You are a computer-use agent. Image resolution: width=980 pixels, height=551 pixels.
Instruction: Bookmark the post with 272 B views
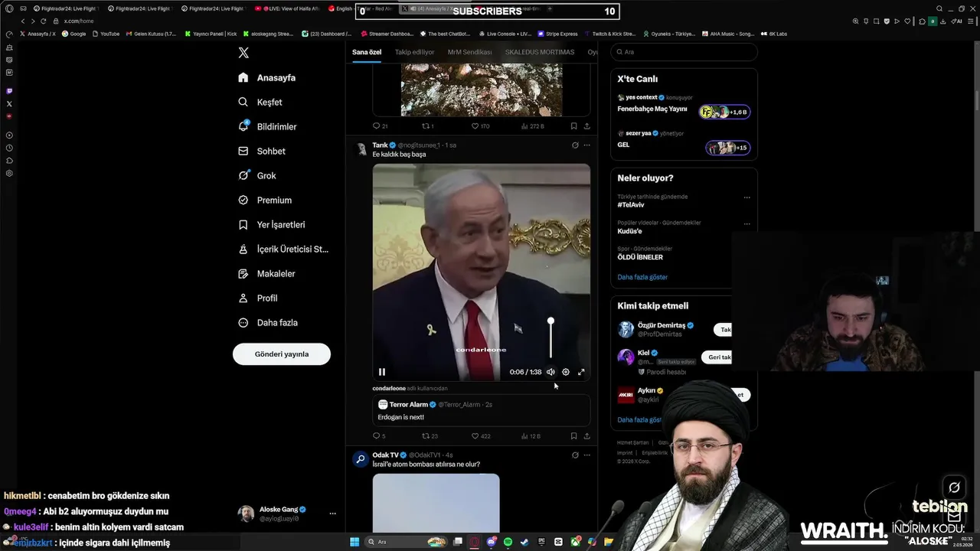pos(573,126)
